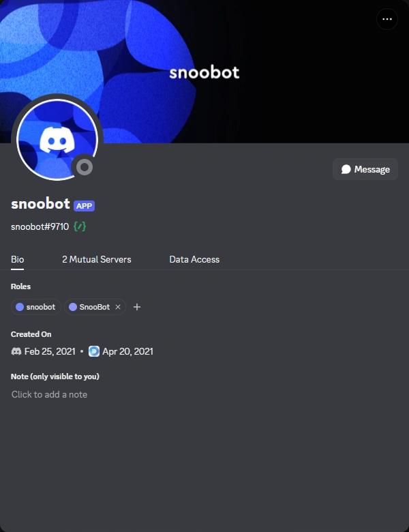Click the Message button

365,169
